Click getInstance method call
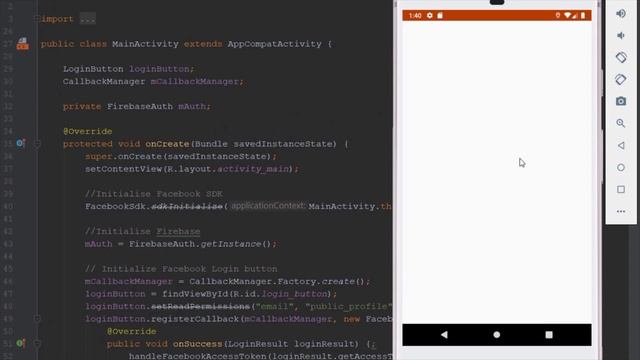640x360 pixels. click(x=231, y=244)
